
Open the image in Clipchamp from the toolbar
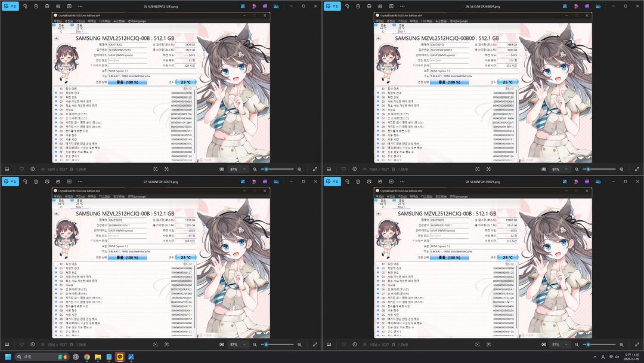coord(265,6)
